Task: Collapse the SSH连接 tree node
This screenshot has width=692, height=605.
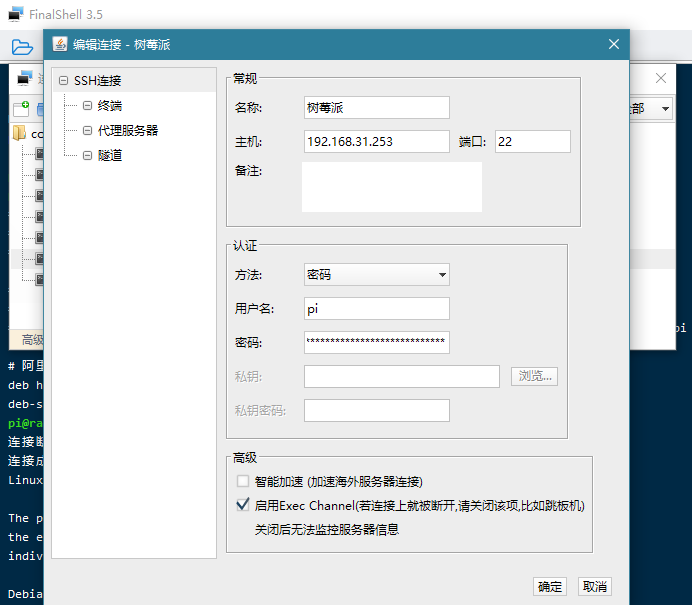Action: point(63,81)
